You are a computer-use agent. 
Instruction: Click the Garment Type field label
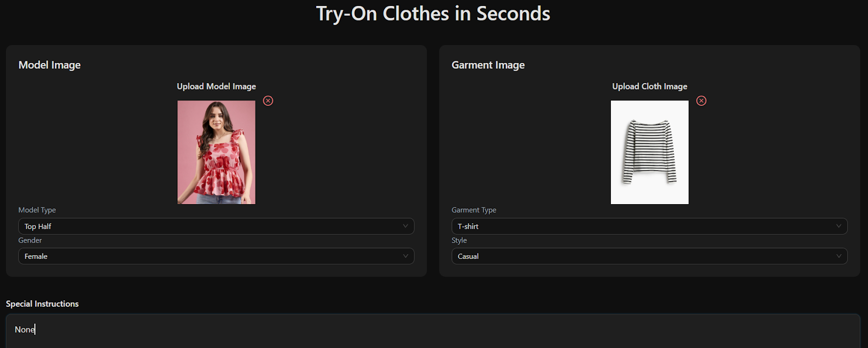[x=474, y=210]
